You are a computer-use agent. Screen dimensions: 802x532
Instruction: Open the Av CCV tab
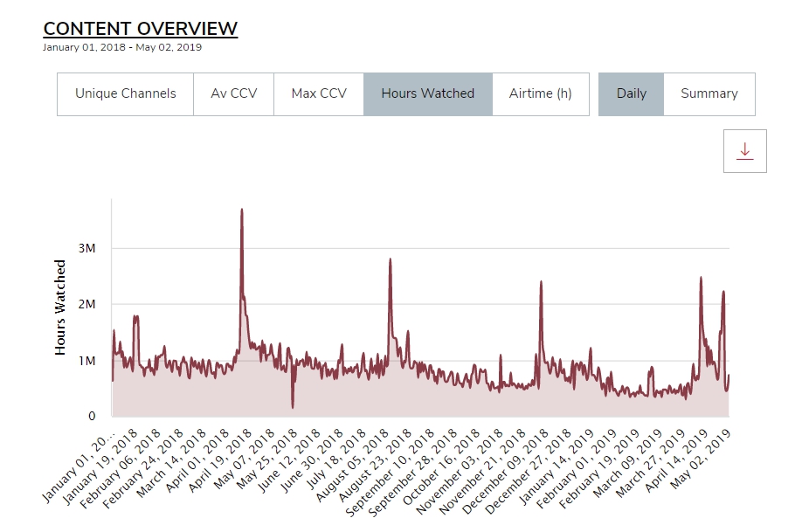[x=234, y=94]
